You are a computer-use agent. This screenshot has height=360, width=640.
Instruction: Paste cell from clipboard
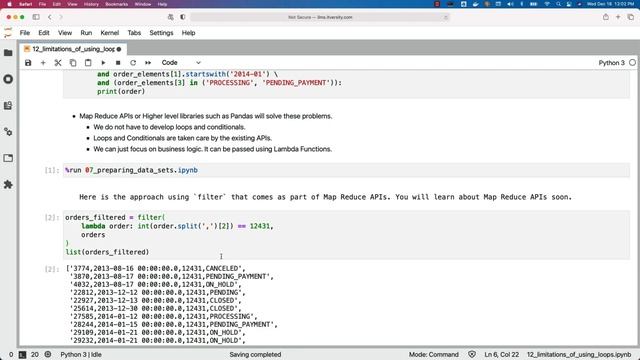(x=88, y=63)
